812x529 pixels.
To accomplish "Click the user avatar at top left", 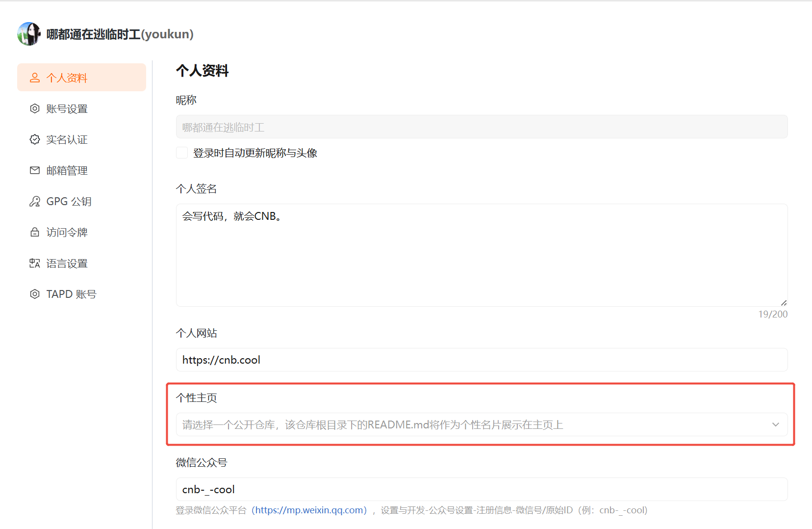I will (x=28, y=33).
